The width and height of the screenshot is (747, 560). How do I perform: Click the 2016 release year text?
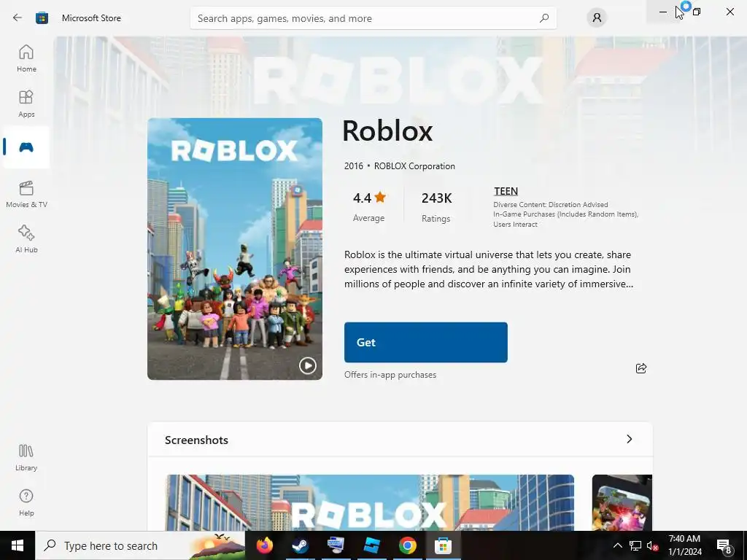coord(354,166)
